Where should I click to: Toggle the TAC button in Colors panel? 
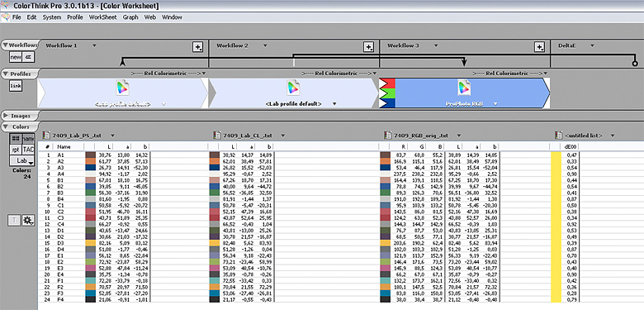pyautogui.click(x=28, y=150)
